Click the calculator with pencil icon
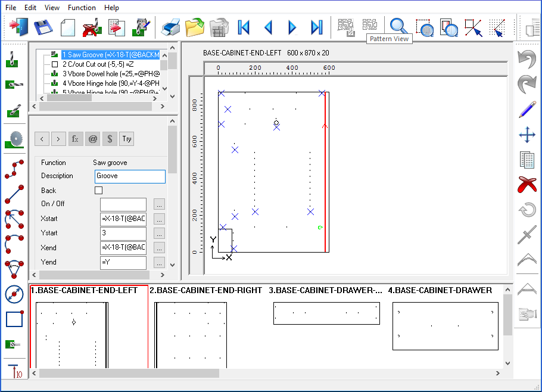 142,27
